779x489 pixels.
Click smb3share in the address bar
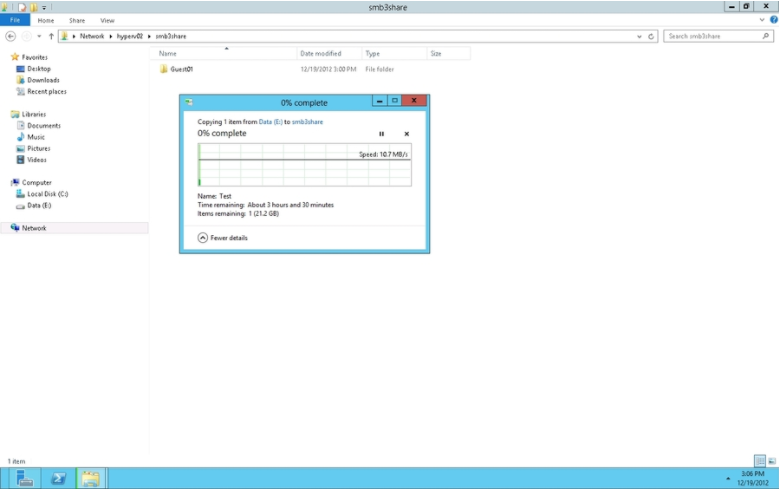pos(171,36)
